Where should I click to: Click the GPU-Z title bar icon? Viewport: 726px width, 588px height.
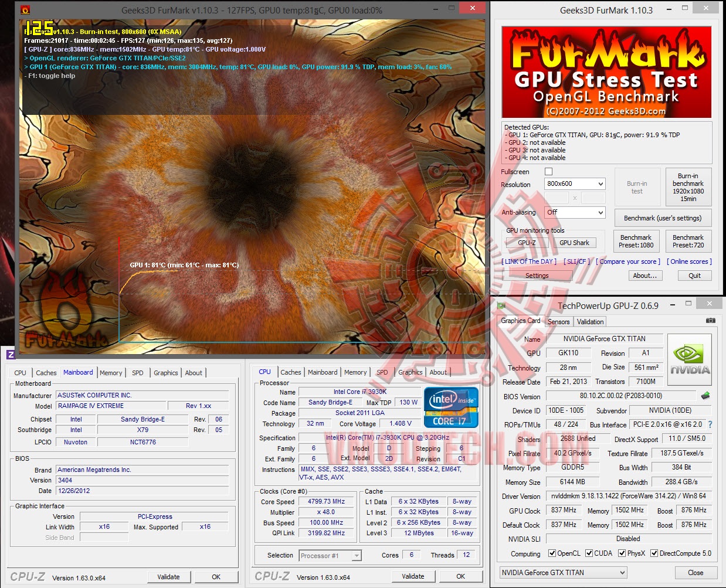click(501, 305)
